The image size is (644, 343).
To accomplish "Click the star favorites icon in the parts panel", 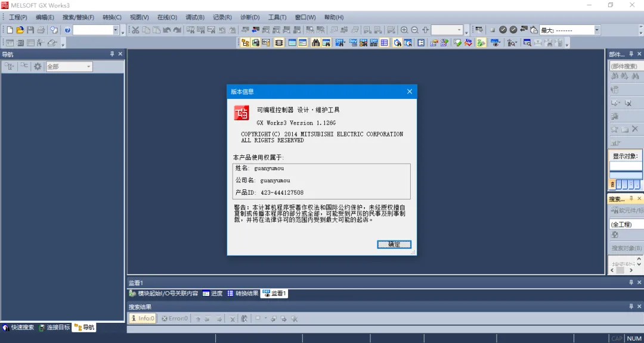I will click(614, 129).
